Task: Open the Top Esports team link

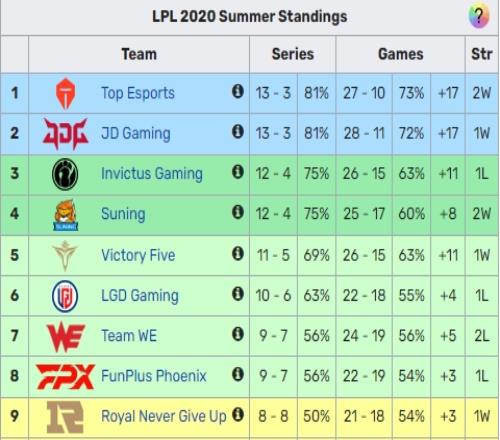Action: point(138,93)
